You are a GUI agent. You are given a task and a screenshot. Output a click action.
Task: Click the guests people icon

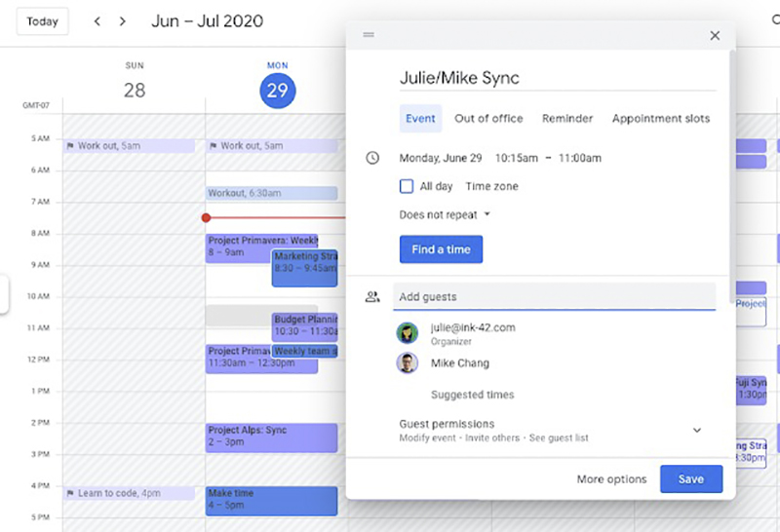click(372, 297)
